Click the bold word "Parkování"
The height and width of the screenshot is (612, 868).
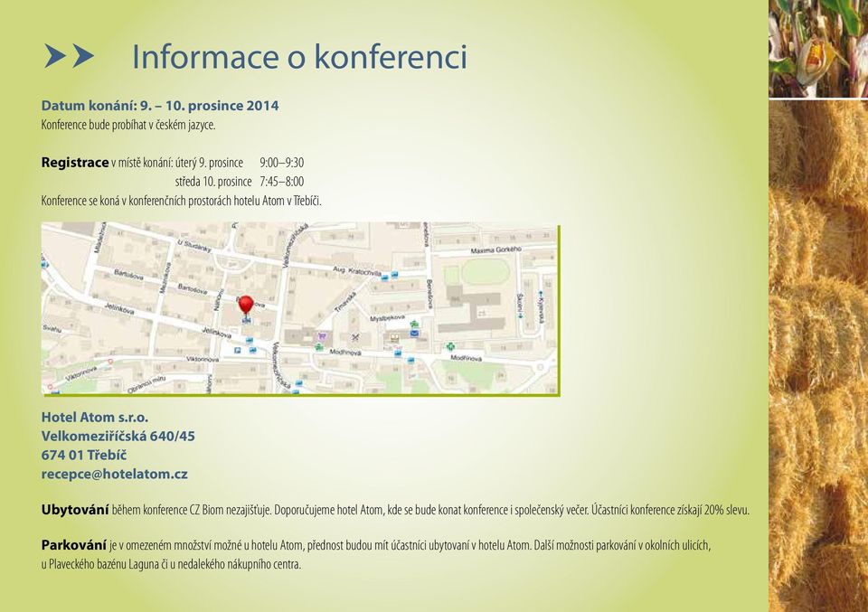[73, 545]
